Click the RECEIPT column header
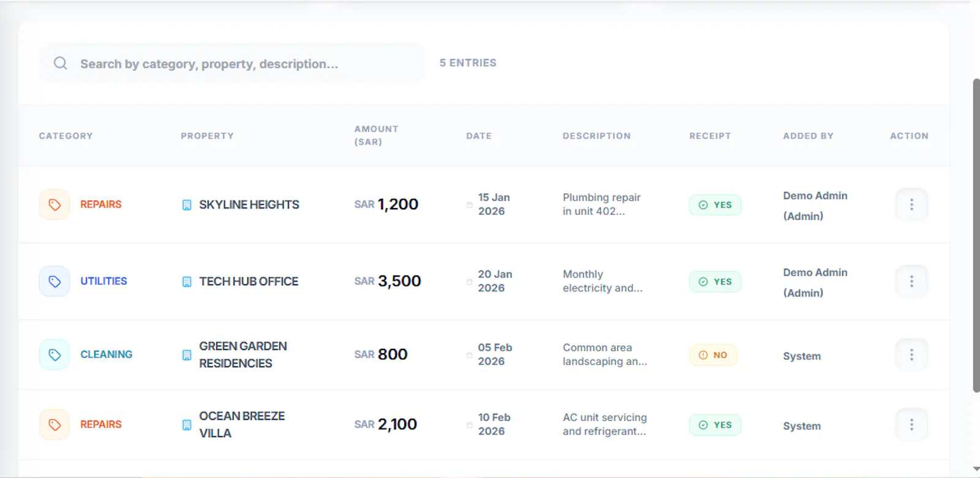Screen dimensions: 980x478 710,136
